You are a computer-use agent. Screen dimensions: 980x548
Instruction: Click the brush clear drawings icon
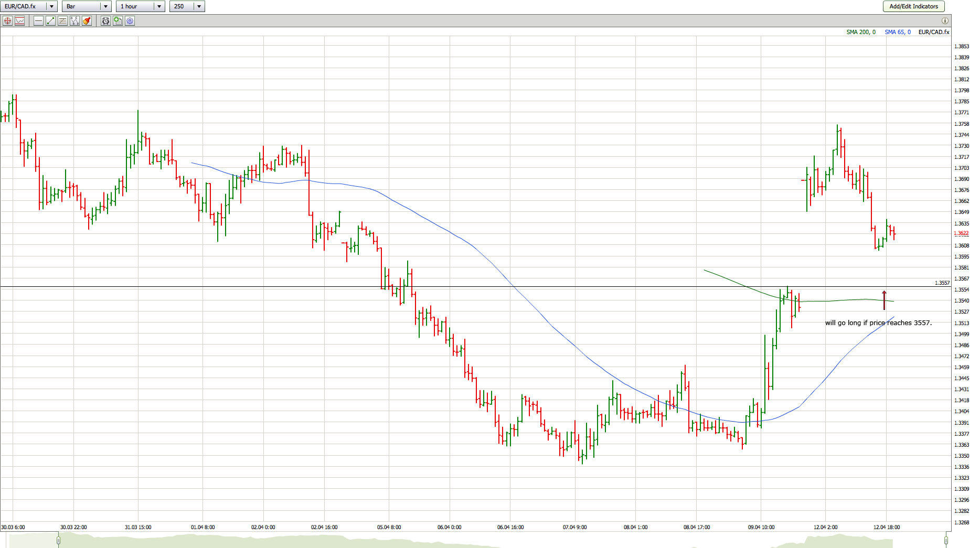point(87,21)
